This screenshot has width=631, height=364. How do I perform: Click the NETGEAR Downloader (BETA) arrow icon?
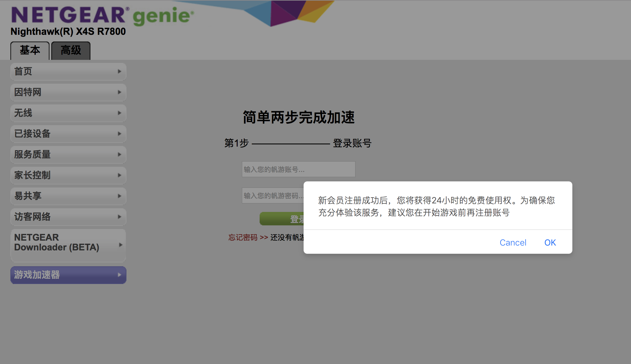coord(120,245)
